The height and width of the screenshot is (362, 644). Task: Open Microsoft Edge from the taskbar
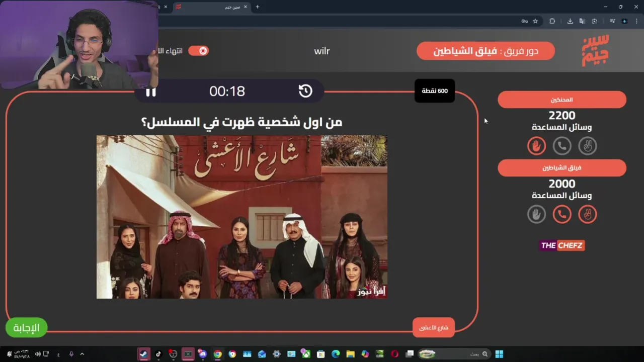coord(336,354)
